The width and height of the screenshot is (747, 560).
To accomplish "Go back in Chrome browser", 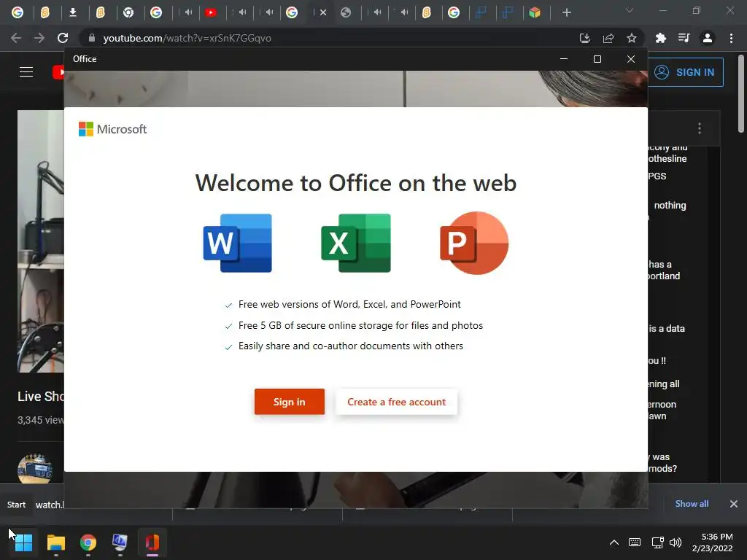I will [x=16, y=38].
